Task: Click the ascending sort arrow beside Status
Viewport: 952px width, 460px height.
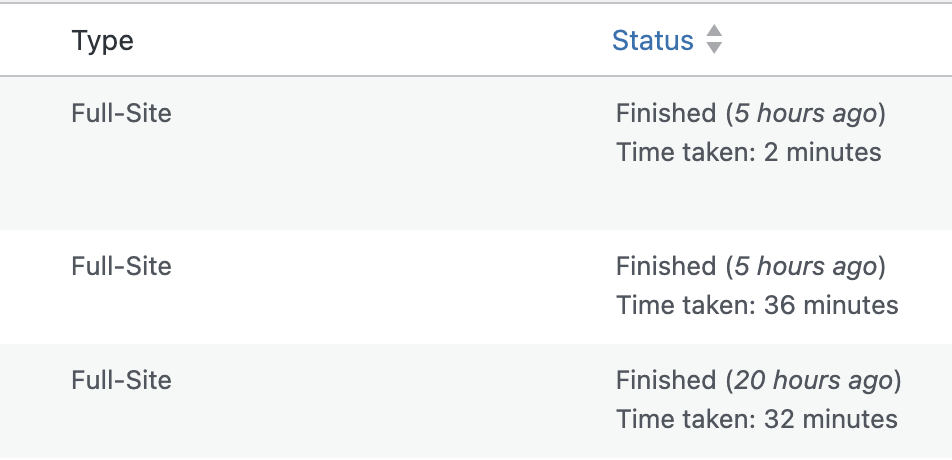Action: [714, 32]
